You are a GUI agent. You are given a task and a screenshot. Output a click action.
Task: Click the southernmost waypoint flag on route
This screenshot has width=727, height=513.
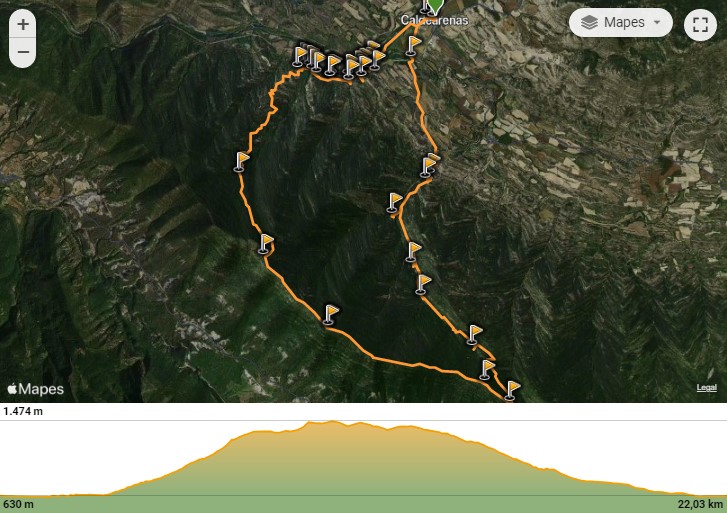pos(511,391)
